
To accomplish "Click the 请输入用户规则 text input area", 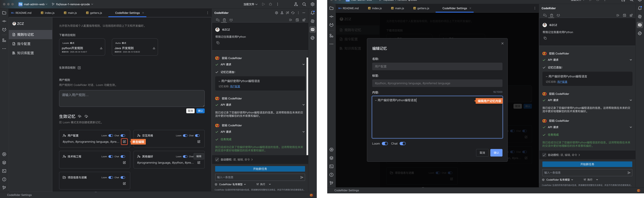I will point(132,98).
